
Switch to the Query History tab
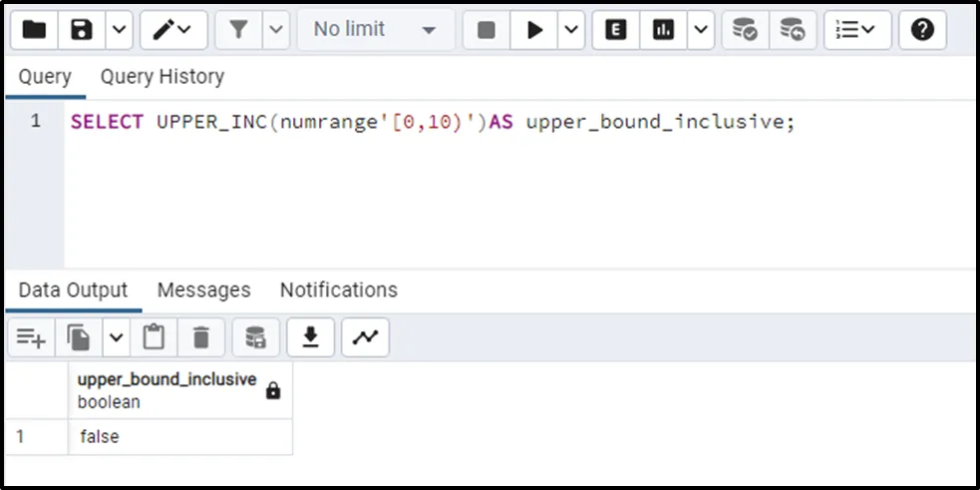[x=162, y=77]
